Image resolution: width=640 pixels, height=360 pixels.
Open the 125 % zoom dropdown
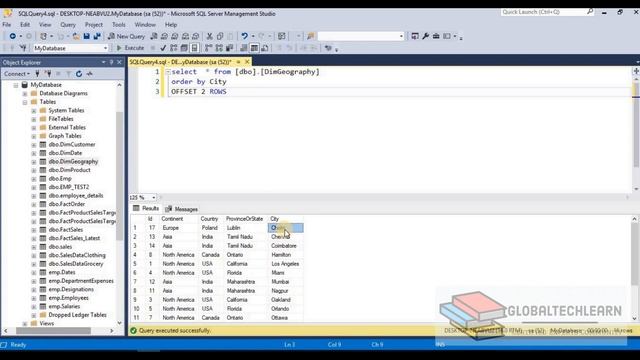pos(153,198)
